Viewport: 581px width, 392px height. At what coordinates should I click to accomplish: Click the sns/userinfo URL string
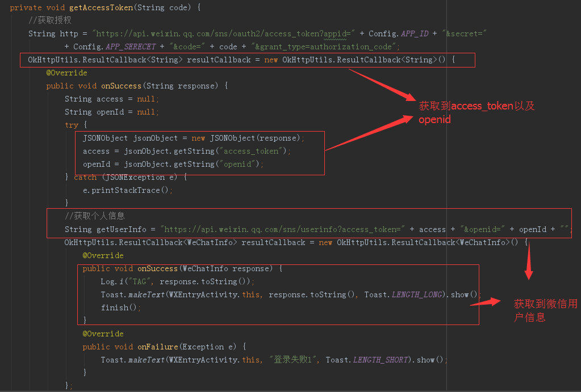[282, 230]
